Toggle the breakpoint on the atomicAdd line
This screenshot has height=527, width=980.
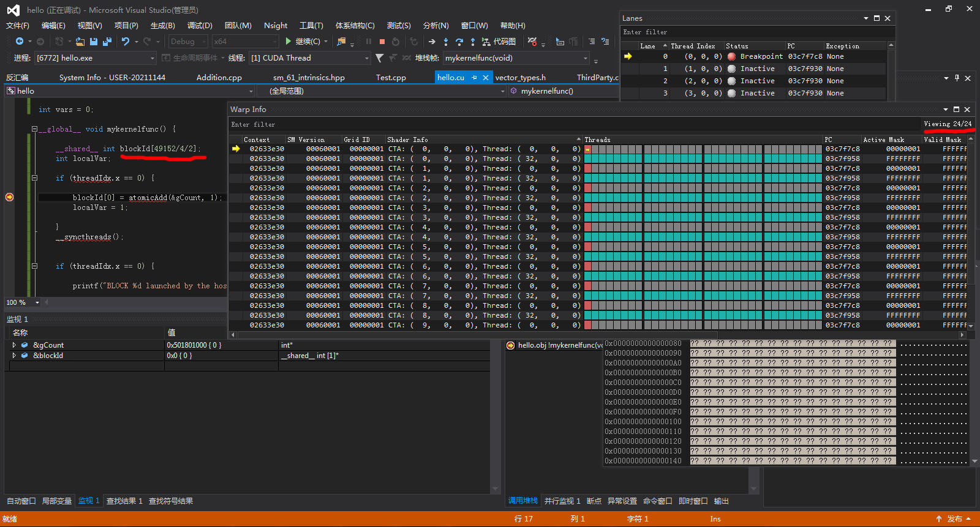tap(10, 197)
